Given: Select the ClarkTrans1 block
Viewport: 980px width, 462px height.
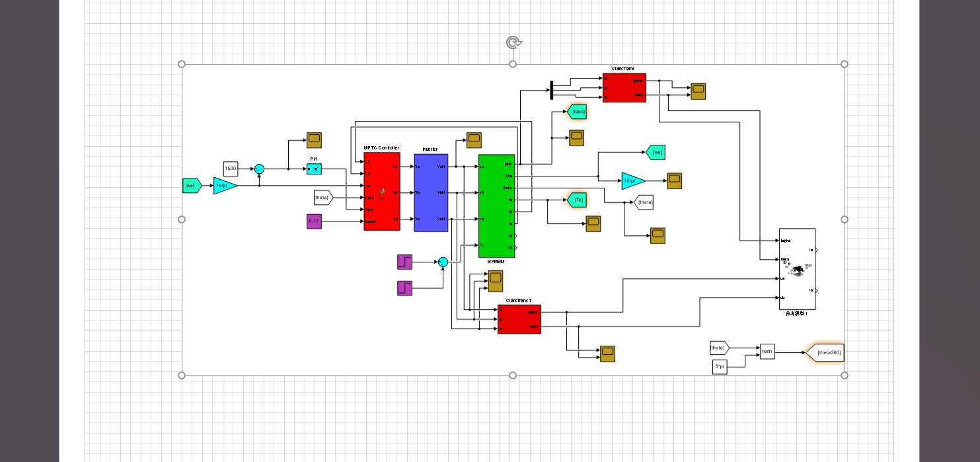Looking at the screenshot, I should tap(519, 319).
